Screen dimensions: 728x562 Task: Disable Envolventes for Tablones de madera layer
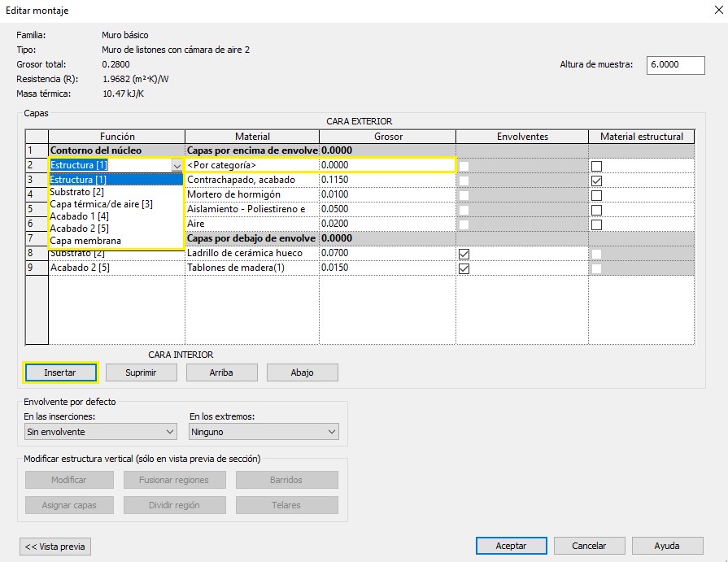coord(464,268)
